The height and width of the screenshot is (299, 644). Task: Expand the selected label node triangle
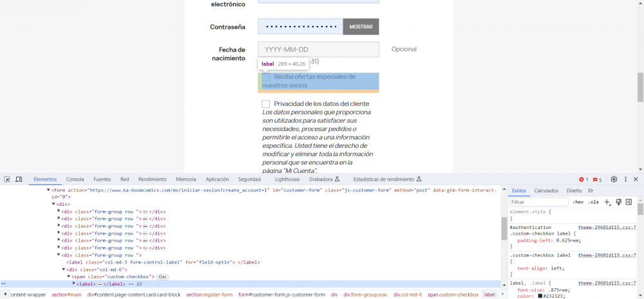coord(74,284)
